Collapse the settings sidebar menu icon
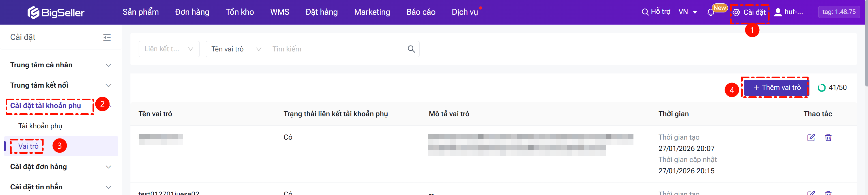This screenshot has width=868, height=195. coord(107,37)
